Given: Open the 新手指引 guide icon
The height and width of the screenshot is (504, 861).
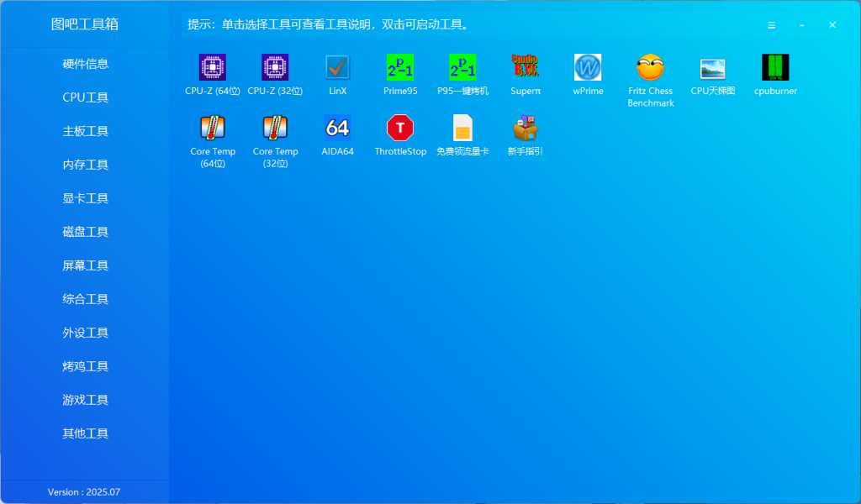Looking at the screenshot, I should click(x=526, y=128).
